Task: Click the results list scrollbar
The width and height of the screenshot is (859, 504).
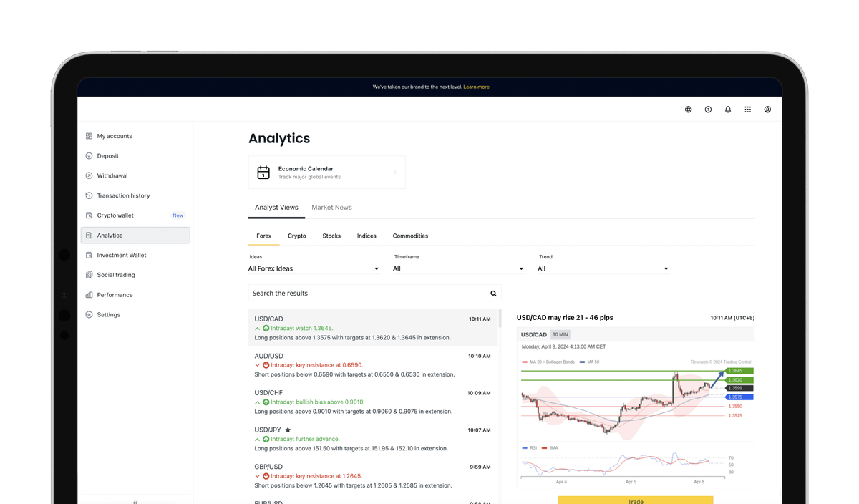Action: pyautogui.click(x=499, y=319)
